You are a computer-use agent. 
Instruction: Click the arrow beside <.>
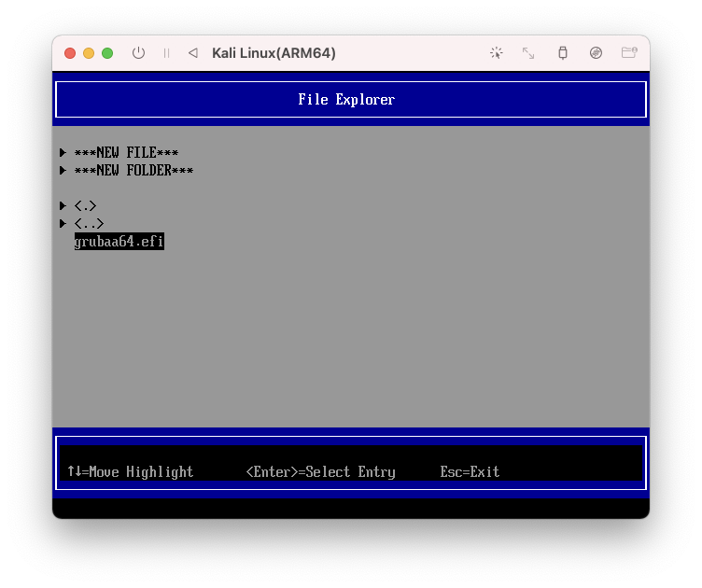[63, 206]
